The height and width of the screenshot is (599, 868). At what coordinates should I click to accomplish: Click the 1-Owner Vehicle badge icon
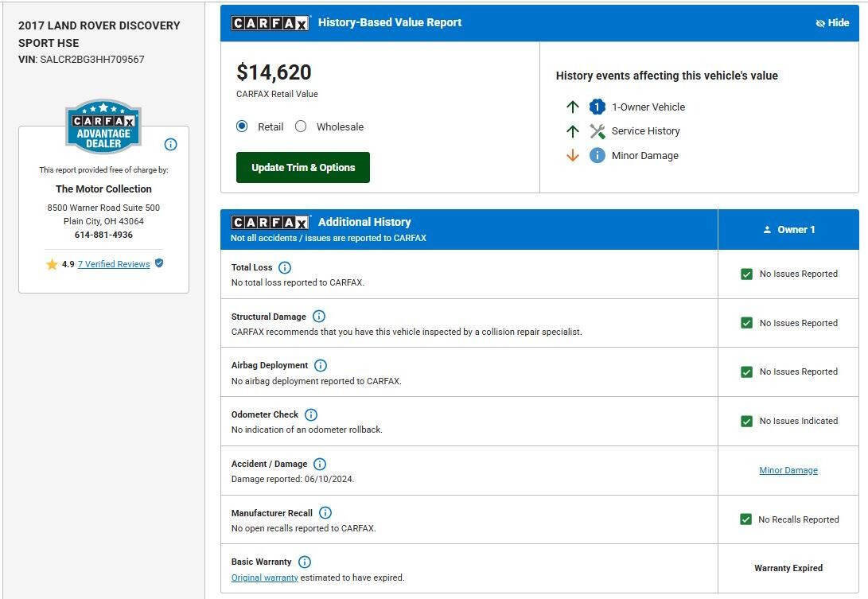[597, 107]
